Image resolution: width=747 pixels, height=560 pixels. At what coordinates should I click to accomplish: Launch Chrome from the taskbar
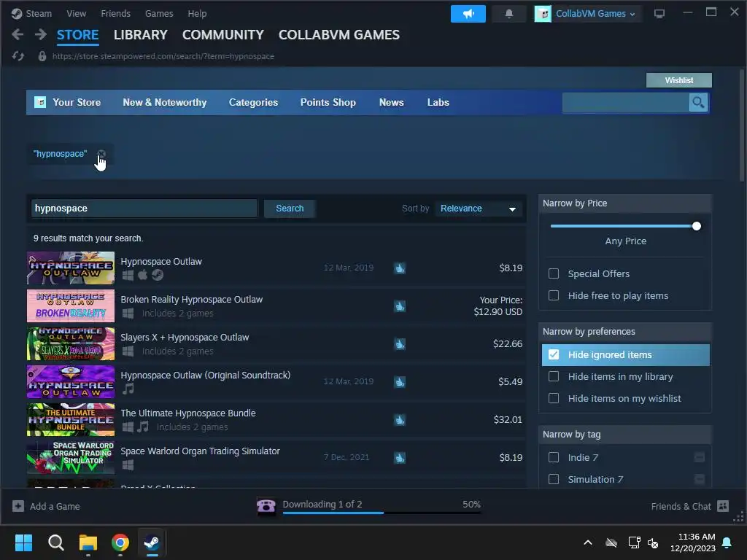(120, 542)
